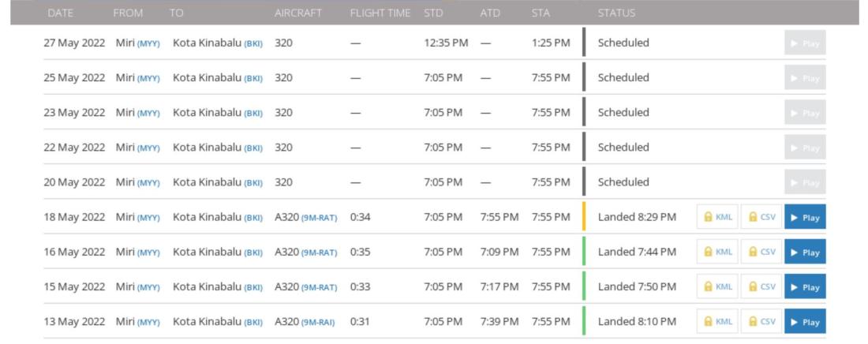Open MYY airport link on 27 May row
Screen dimensions: 868x344
[x=148, y=43]
